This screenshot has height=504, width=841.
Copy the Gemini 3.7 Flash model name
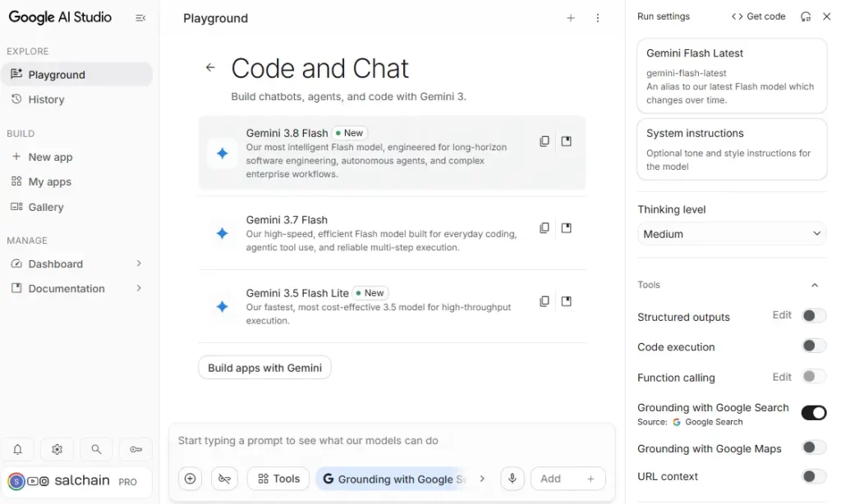tap(545, 228)
